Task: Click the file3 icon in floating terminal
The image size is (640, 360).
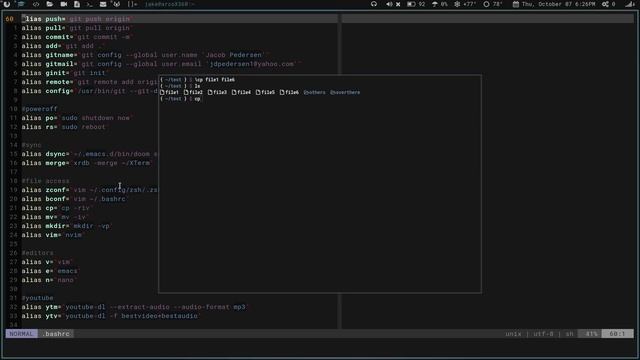Action: pos(210,92)
